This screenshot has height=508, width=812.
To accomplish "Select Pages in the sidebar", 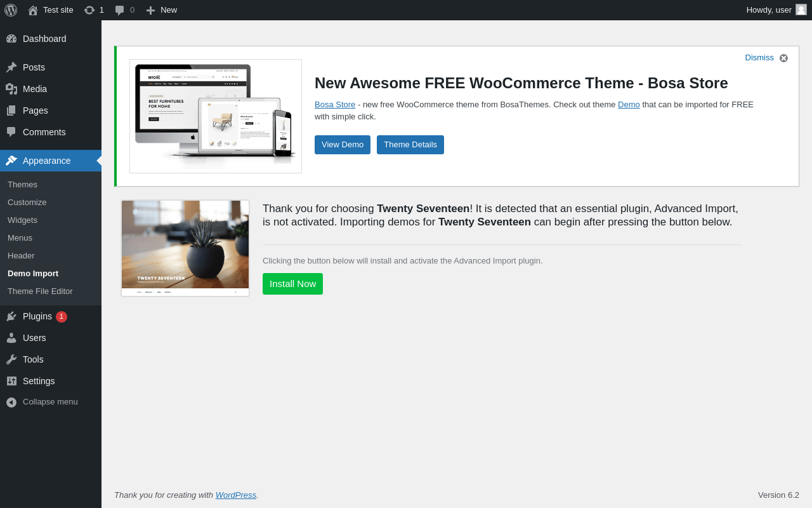I will [x=51, y=110].
